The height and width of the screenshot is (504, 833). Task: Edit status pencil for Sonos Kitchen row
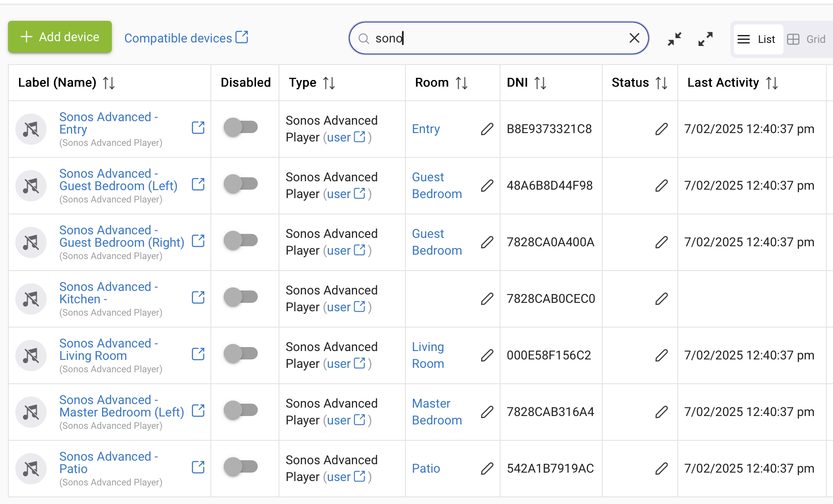(661, 299)
